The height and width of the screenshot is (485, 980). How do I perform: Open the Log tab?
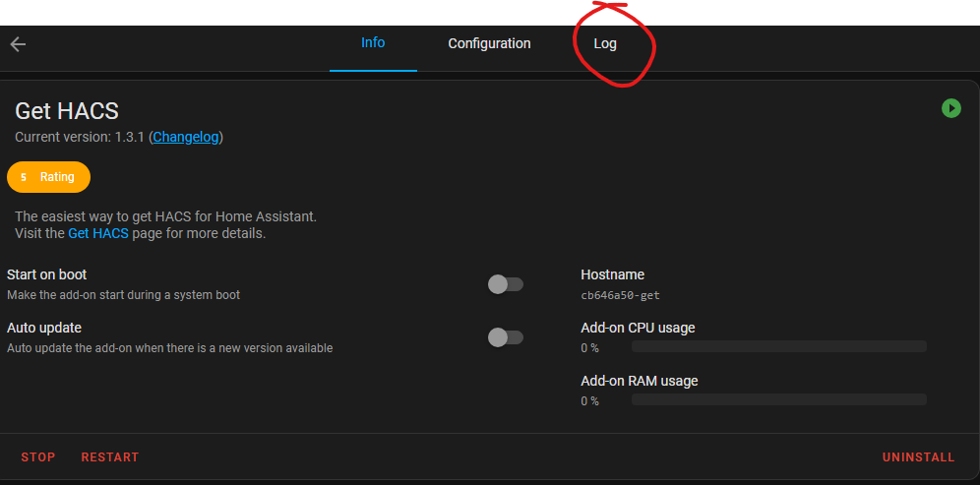coord(605,44)
